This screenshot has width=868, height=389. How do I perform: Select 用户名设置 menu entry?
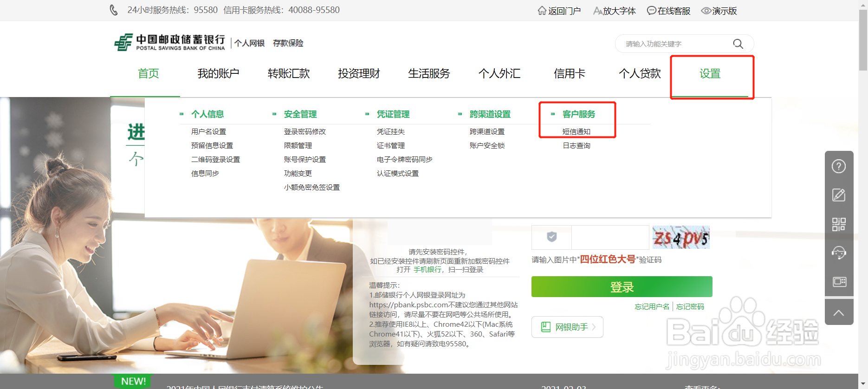click(x=208, y=132)
